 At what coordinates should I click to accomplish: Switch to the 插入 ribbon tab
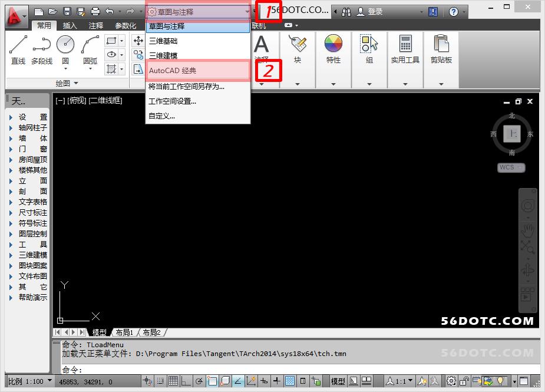70,26
